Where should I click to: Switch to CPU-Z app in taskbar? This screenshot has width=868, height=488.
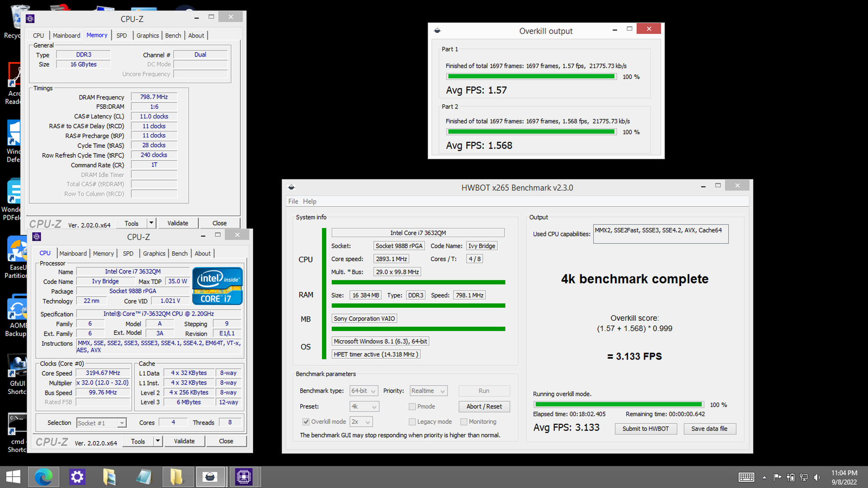point(244,477)
